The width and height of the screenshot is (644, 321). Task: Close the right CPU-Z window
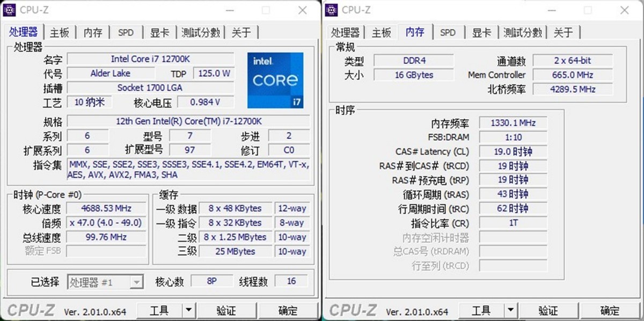pyautogui.click(x=625, y=10)
